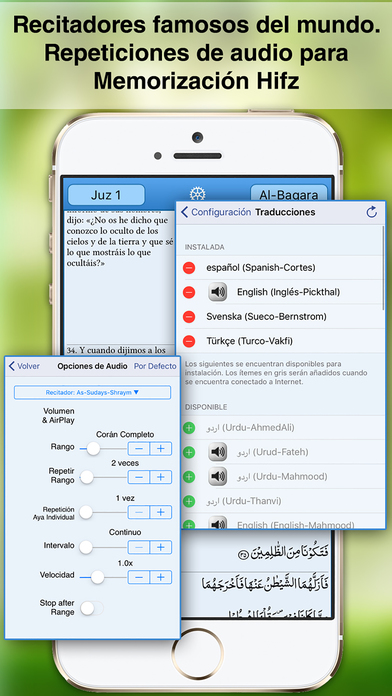Open settings with the ship wheel icon
This screenshot has height=696, width=392.
tap(198, 194)
